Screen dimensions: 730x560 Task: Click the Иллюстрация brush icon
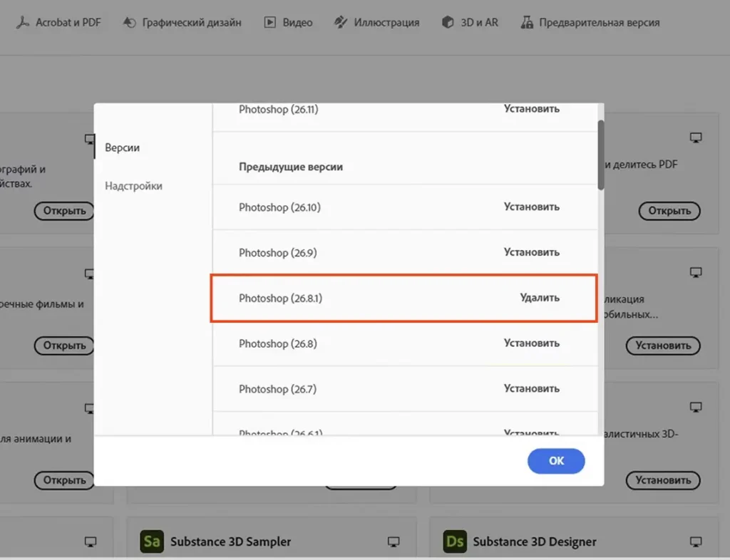pos(341,22)
